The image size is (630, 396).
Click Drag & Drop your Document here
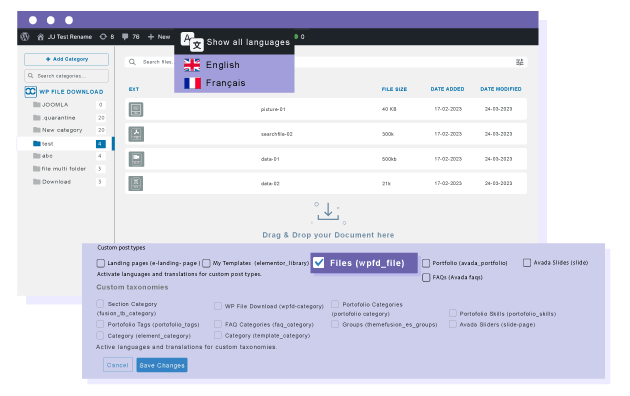click(328, 235)
